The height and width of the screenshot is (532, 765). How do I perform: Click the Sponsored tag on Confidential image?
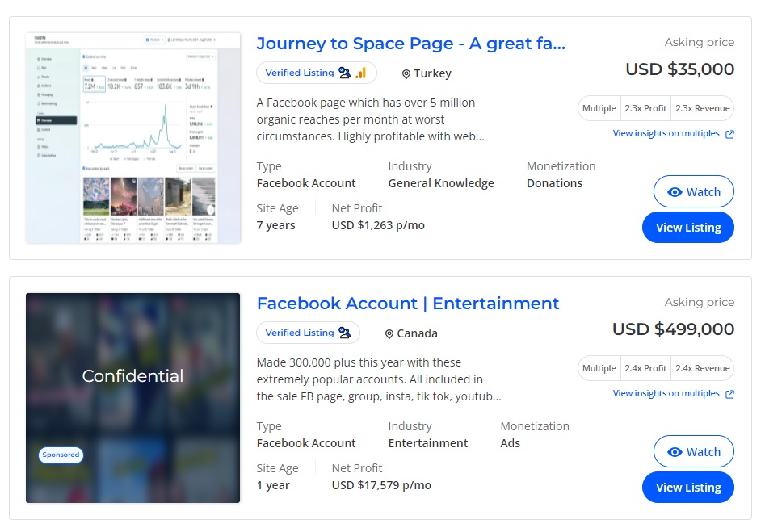[x=61, y=455]
